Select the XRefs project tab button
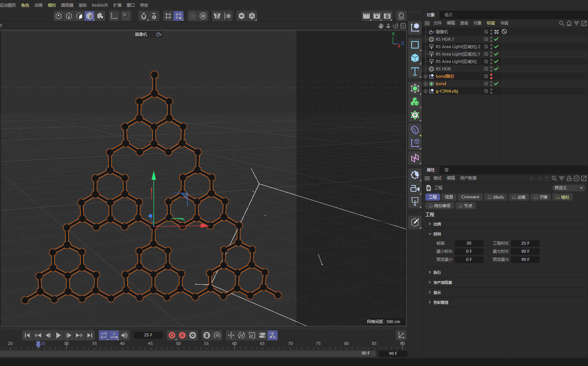This screenshot has width=588, height=366. pyautogui.click(x=496, y=197)
